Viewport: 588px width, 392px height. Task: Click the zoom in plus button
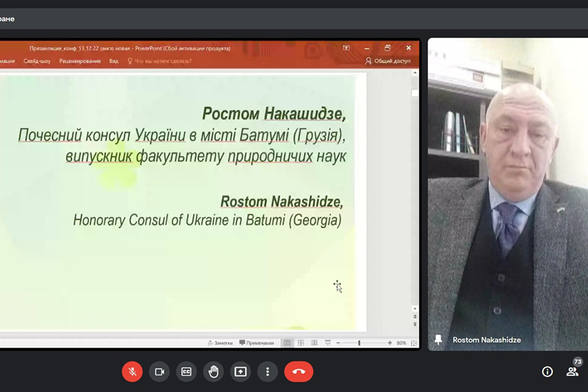pos(389,343)
